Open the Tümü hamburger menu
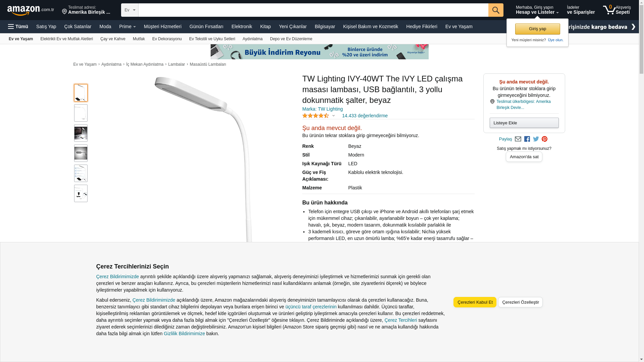Screen dimensions: 644x362 tap(18, 26)
